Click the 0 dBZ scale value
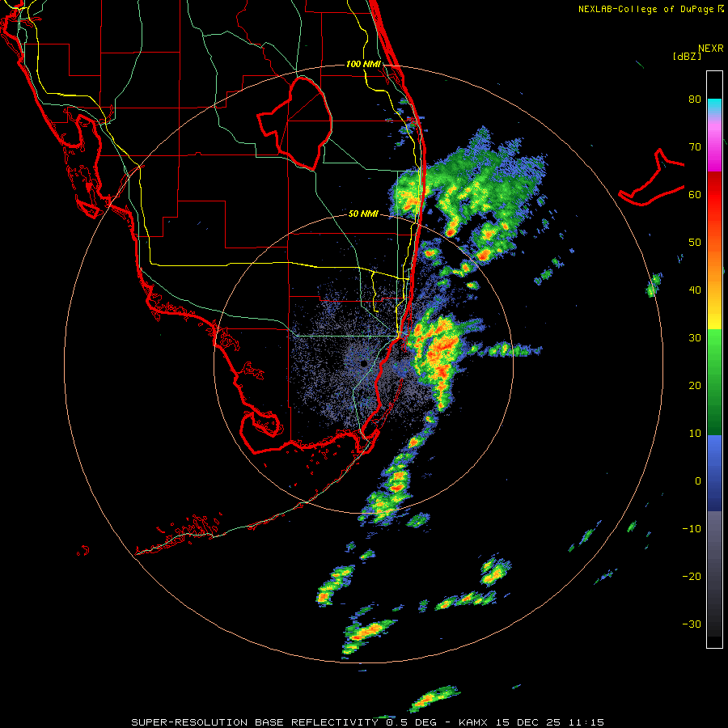The width and height of the screenshot is (728, 728). [x=698, y=481]
